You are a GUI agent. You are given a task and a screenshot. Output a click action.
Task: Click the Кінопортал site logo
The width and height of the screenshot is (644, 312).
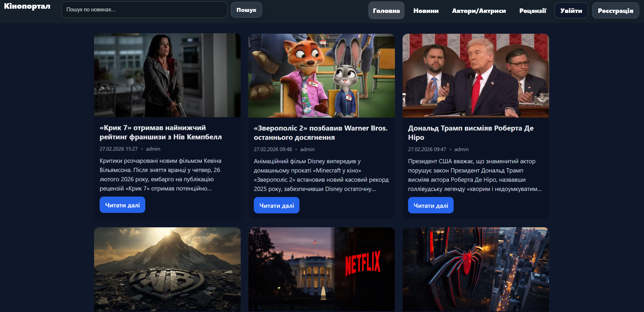tap(27, 6)
